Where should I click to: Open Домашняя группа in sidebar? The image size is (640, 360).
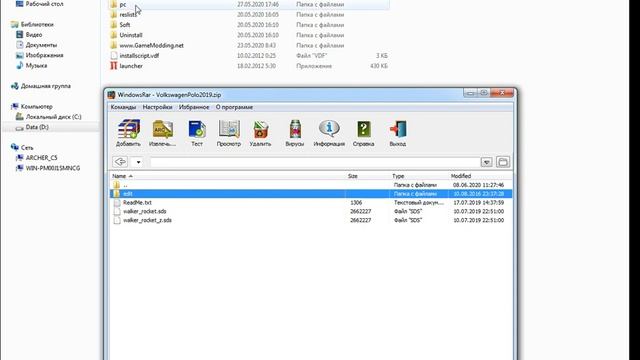coord(45,86)
